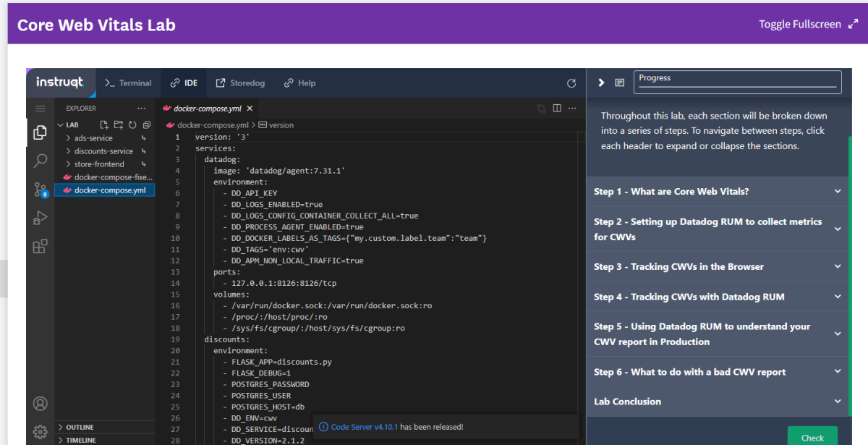Expand Step 6 - What to do with bad CWV report
The height and width of the screenshot is (445, 868).
(x=718, y=372)
